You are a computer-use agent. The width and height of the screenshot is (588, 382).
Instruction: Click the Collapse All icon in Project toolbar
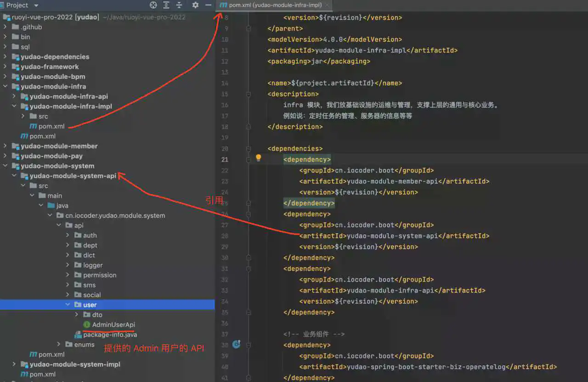point(179,5)
